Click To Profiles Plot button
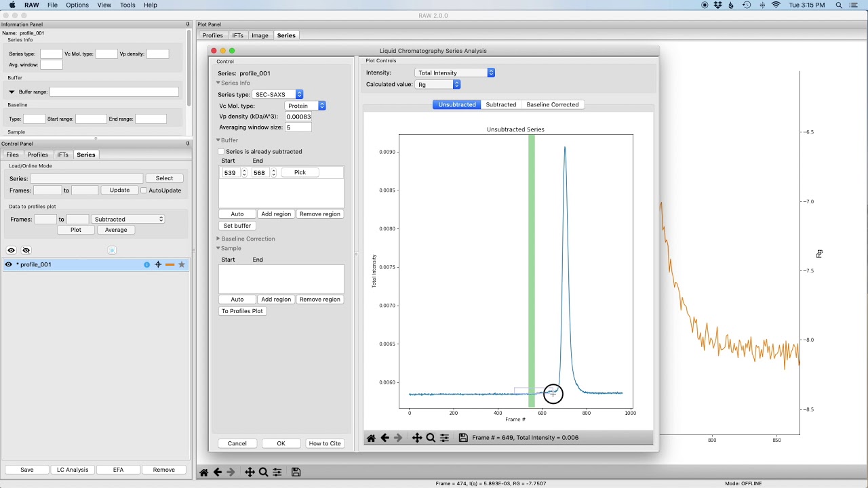Image resolution: width=868 pixels, height=488 pixels. pos(243,311)
